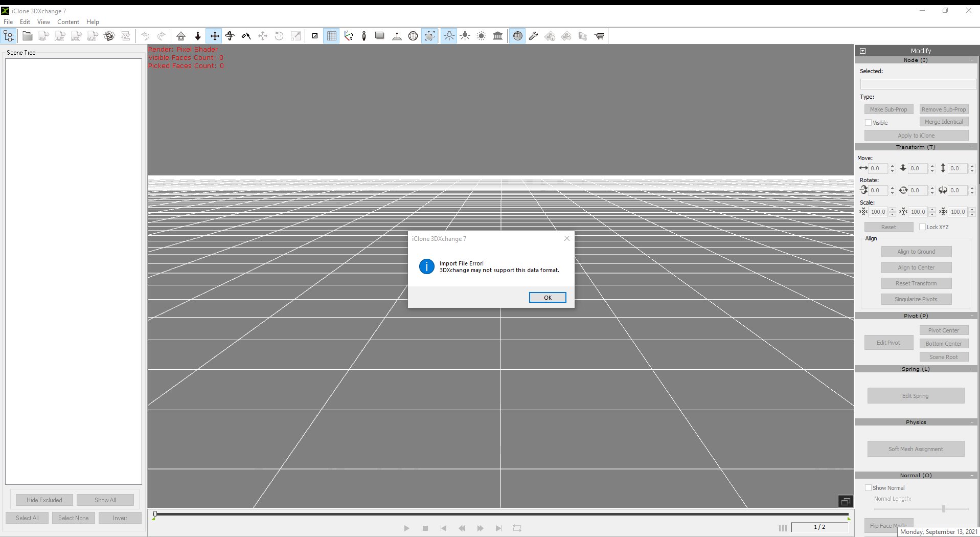Click the Modify panel dock icon
980x537 pixels.
(863, 51)
